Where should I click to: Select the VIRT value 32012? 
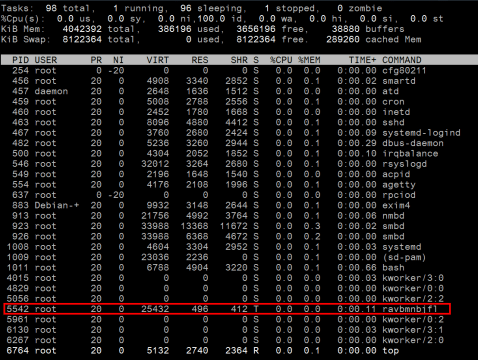pos(155,164)
